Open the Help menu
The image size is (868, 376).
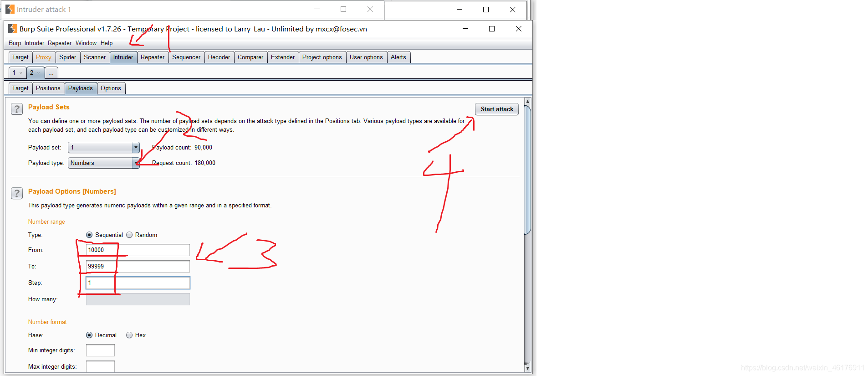click(x=107, y=43)
